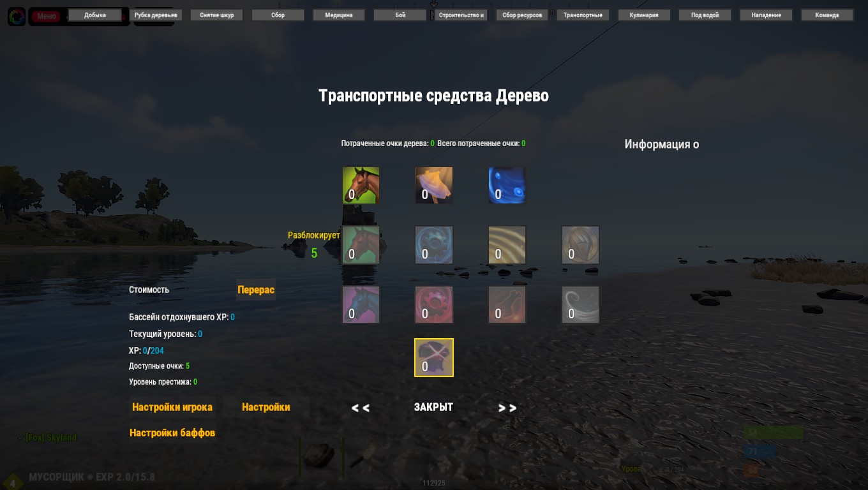Choose the golden sand waves skill icon
The height and width of the screenshot is (490, 868).
point(507,245)
